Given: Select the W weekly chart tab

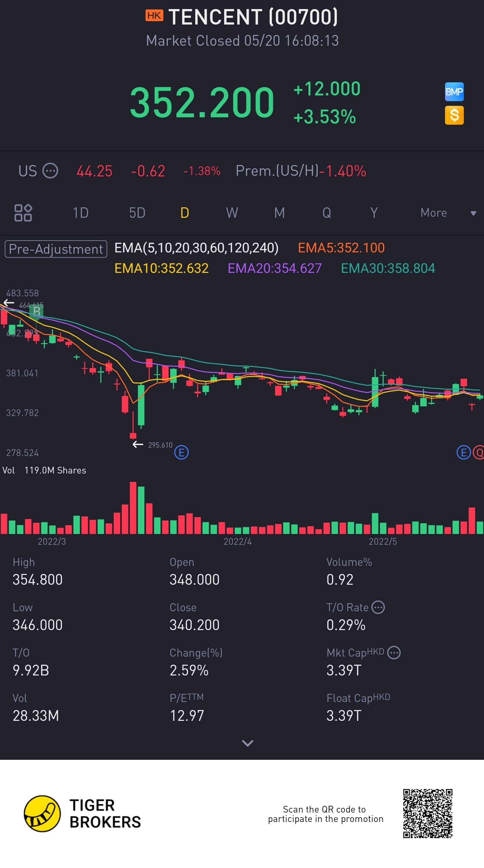Looking at the screenshot, I should 232,213.
